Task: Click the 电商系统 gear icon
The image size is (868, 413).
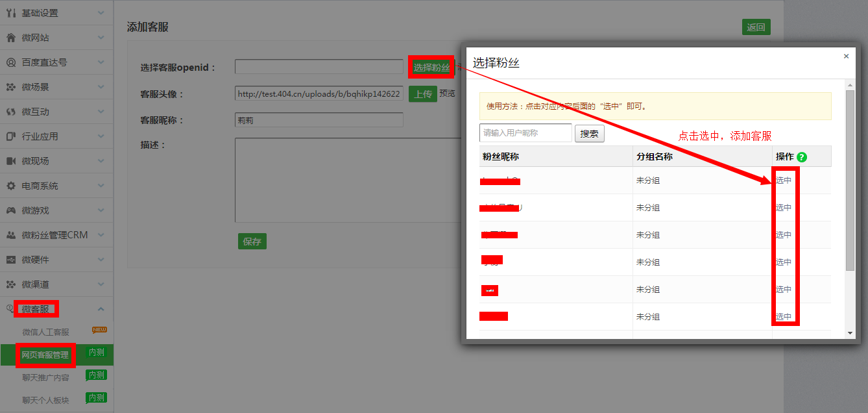Action: pyautogui.click(x=10, y=186)
